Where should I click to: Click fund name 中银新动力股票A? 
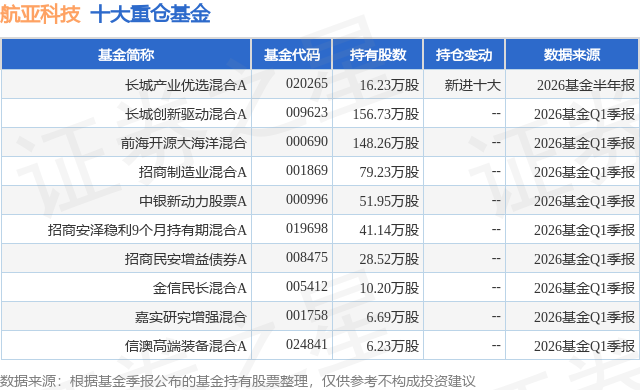(193, 201)
